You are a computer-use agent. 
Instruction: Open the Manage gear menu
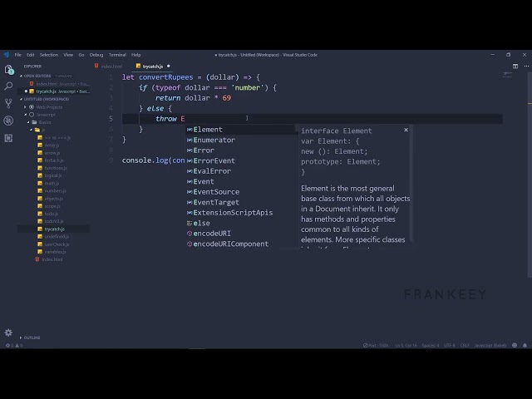coord(8,332)
